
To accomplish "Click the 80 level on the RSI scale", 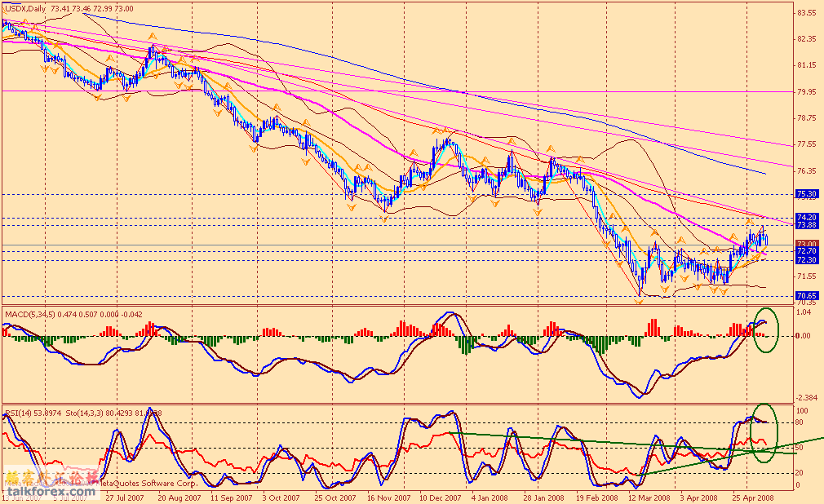I will click(800, 422).
